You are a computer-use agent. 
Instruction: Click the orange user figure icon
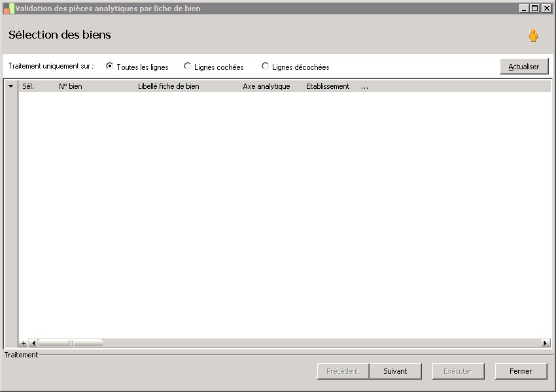pyautogui.click(x=532, y=35)
